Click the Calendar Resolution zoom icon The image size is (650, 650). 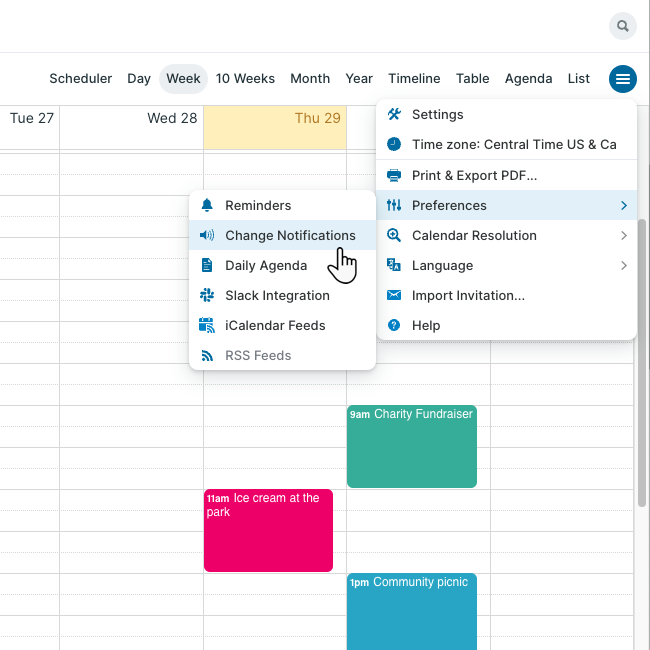point(394,235)
